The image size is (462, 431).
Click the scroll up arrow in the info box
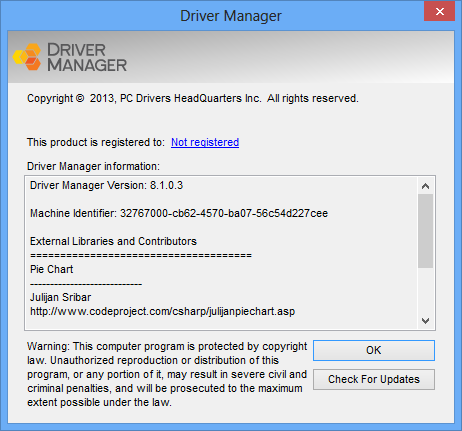tap(425, 186)
